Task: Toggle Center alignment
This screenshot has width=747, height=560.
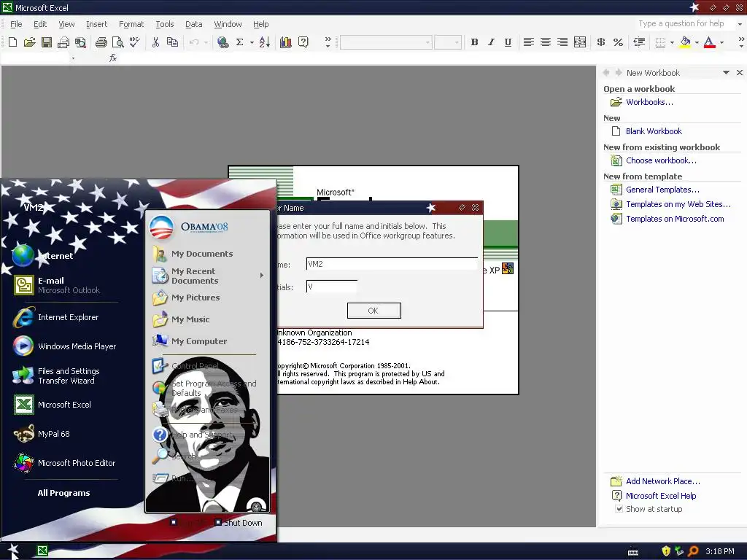Action: click(x=546, y=42)
